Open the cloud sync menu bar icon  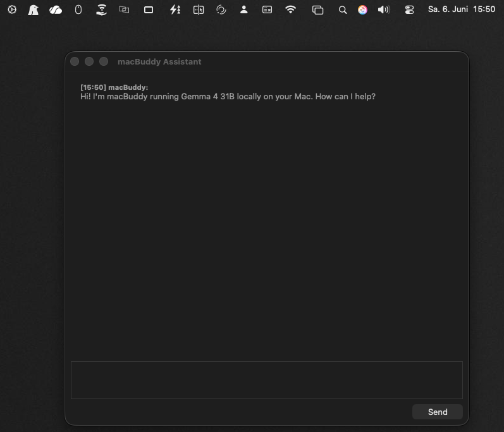[56, 10]
